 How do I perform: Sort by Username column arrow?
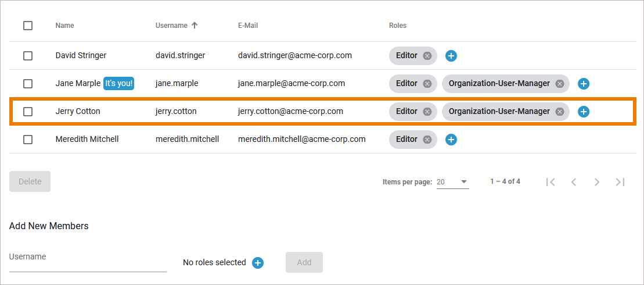tap(195, 26)
